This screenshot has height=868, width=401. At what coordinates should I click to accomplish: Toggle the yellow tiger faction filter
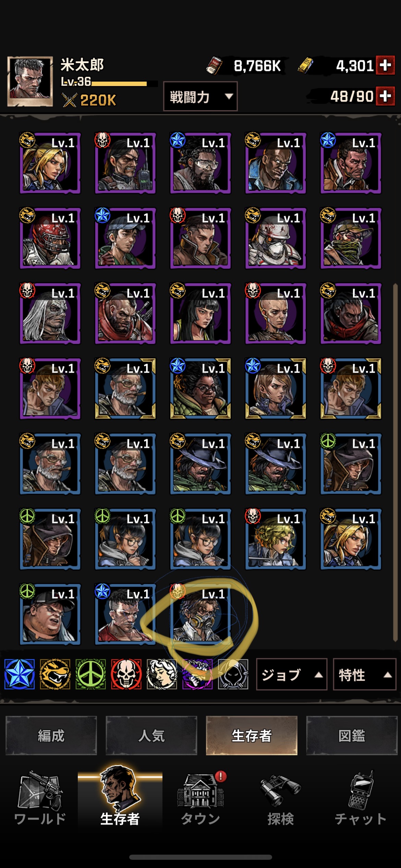point(55,674)
